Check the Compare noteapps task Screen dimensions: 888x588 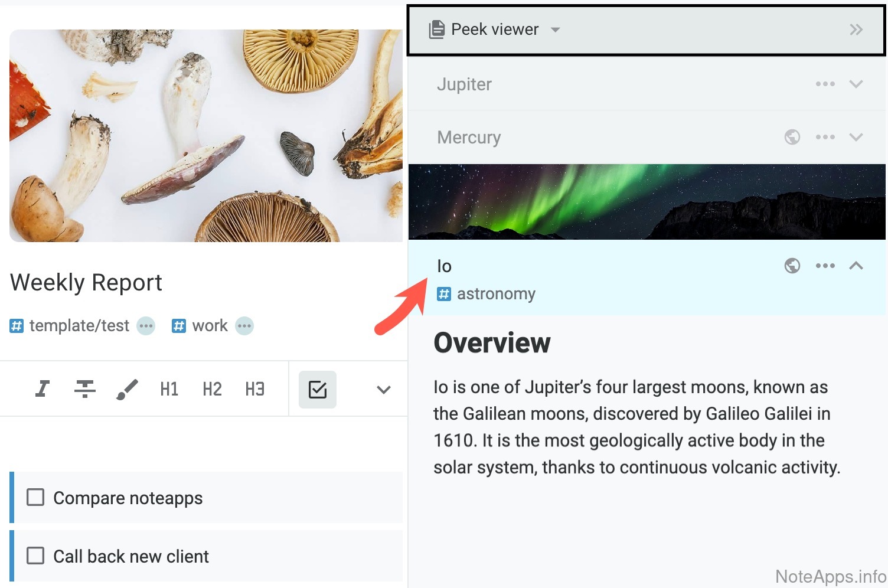click(35, 498)
